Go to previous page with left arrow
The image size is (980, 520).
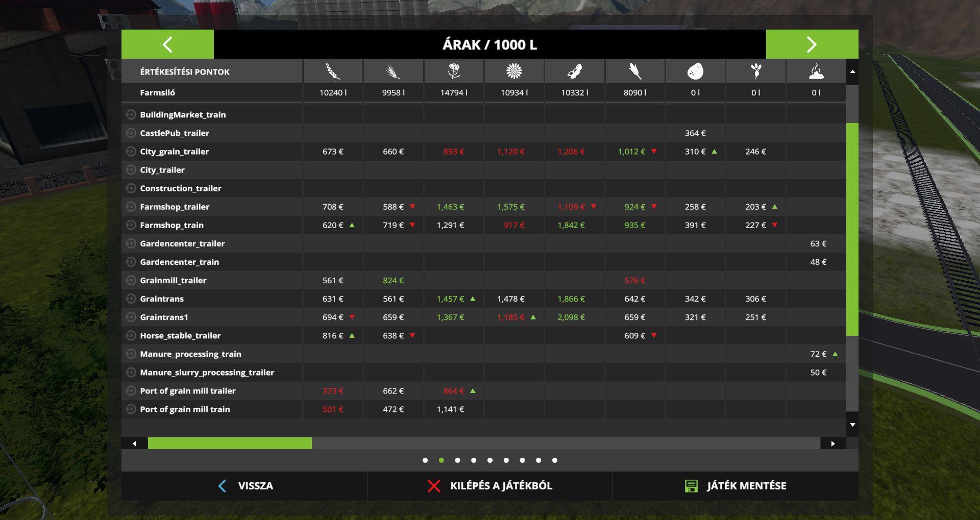(167, 44)
